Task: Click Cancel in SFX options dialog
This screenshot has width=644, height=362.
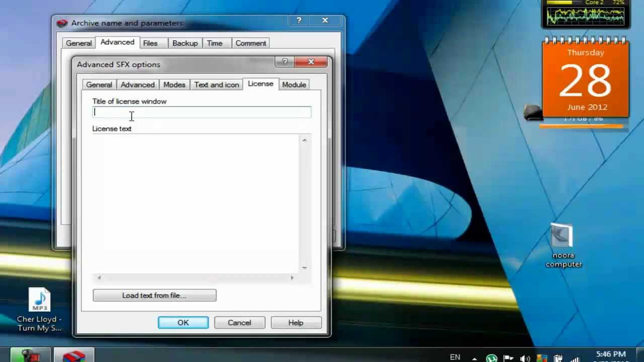Action: pyautogui.click(x=239, y=323)
